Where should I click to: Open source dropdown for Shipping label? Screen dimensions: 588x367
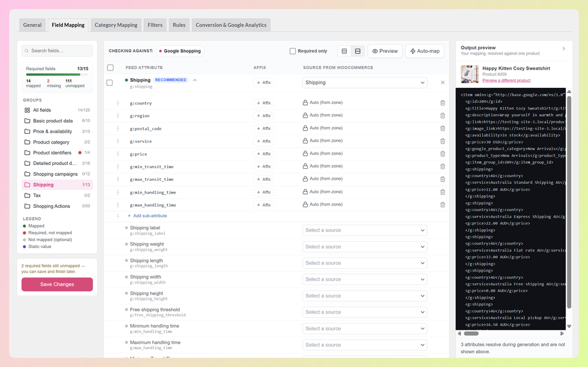tap(365, 230)
